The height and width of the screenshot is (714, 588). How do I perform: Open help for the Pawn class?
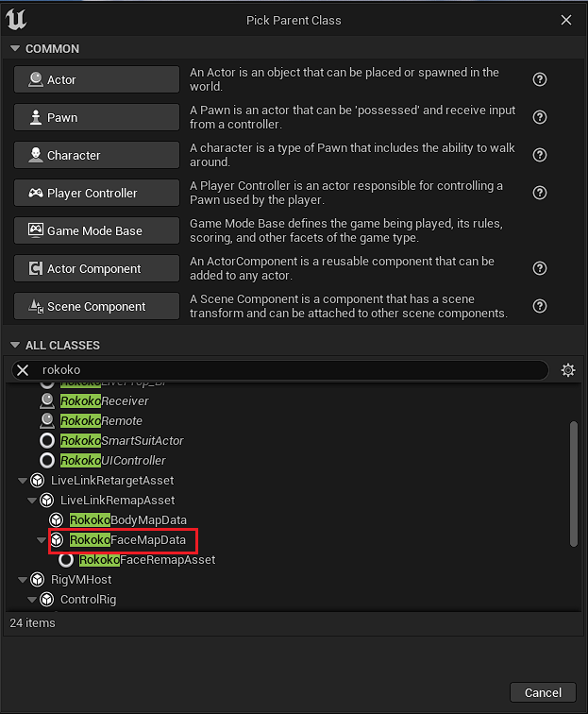click(x=540, y=117)
